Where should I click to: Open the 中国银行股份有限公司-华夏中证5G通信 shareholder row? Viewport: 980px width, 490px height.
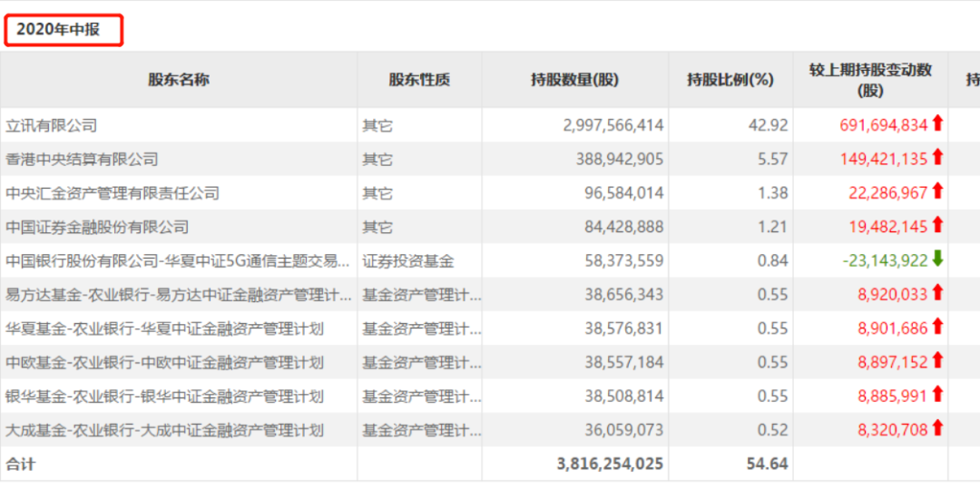(178, 261)
